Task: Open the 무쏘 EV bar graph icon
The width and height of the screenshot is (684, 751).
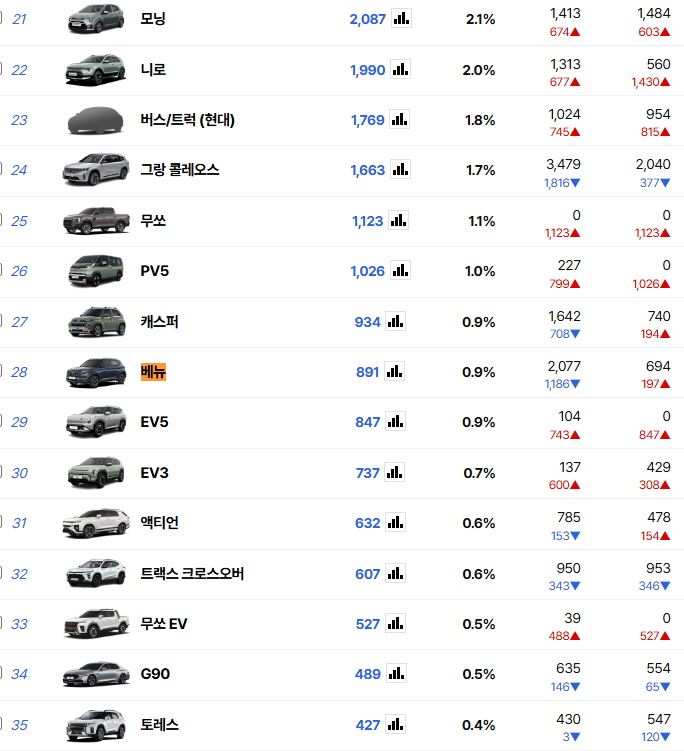Action: (x=396, y=623)
